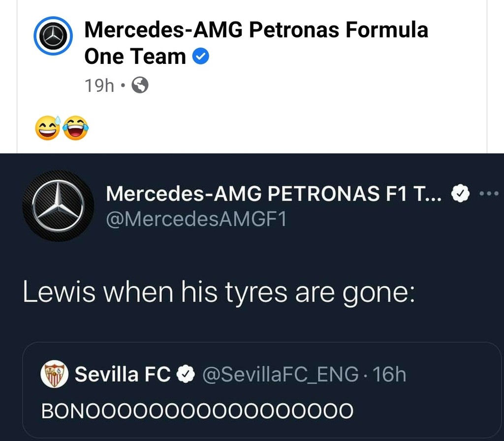The height and width of the screenshot is (441, 504).
Task: Click the globe public audience icon
Action: click(x=140, y=86)
